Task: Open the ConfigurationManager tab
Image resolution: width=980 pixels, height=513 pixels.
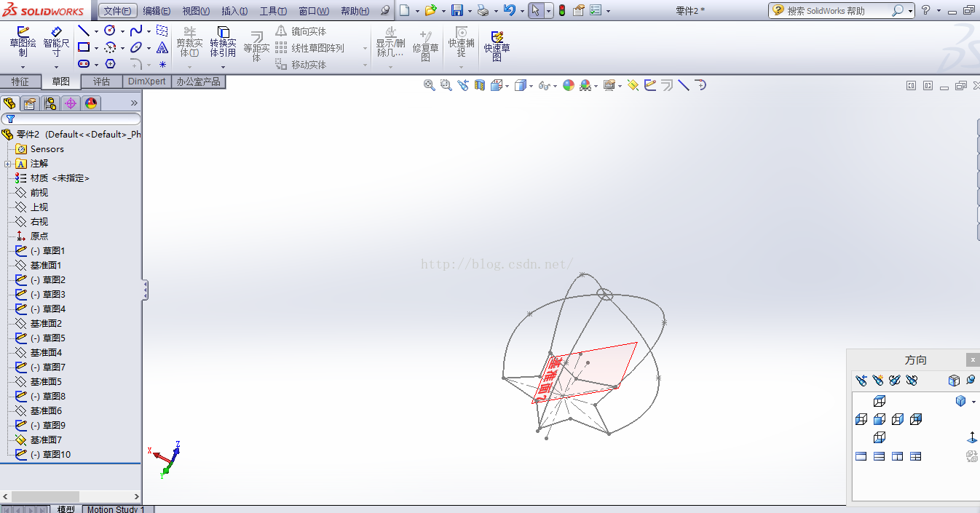Action: point(50,103)
